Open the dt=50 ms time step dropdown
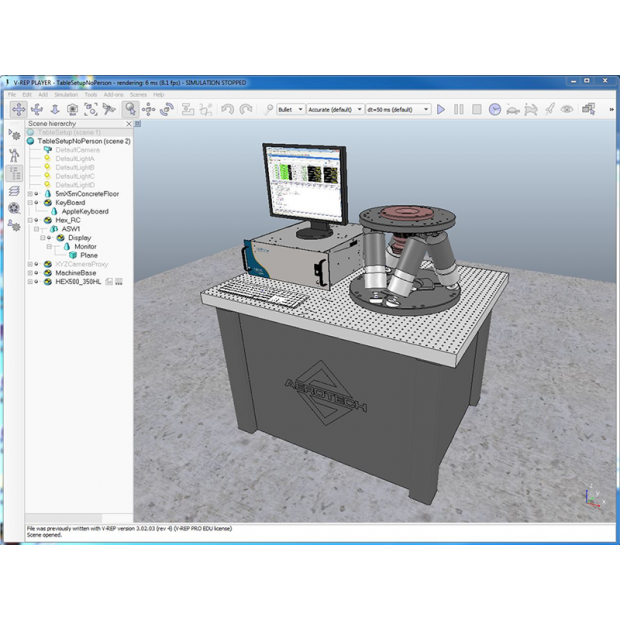The width and height of the screenshot is (620, 620). 397,109
